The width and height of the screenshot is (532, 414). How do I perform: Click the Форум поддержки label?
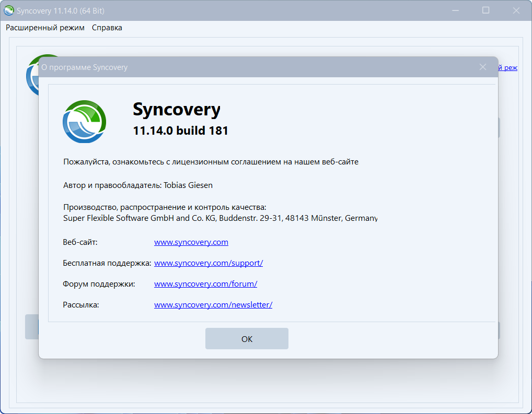(x=99, y=284)
